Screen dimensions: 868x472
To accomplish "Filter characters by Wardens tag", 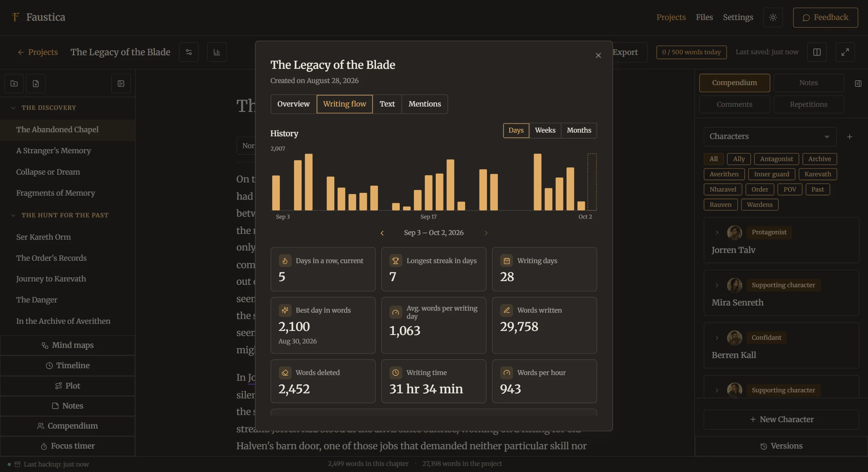I will 759,205.
